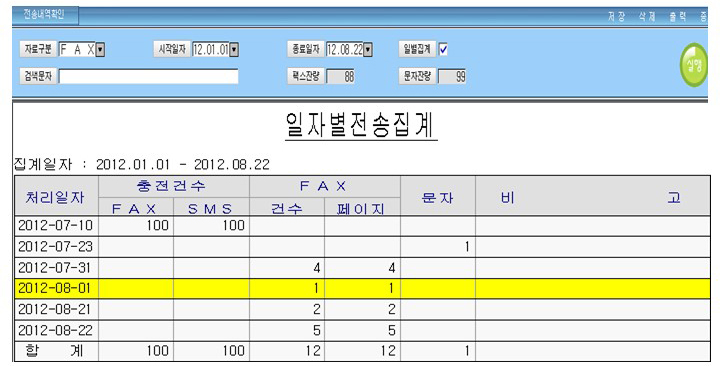This screenshot has height=366, width=720.
Task: Open the 시작일자 date dropdown arrow
Action: [x=234, y=50]
